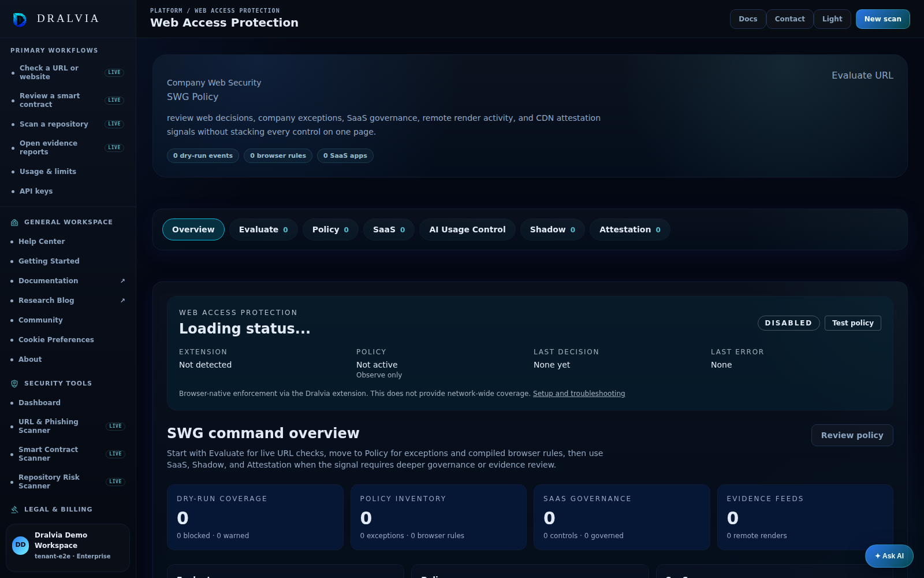Open Research Blog

click(x=68, y=301)
